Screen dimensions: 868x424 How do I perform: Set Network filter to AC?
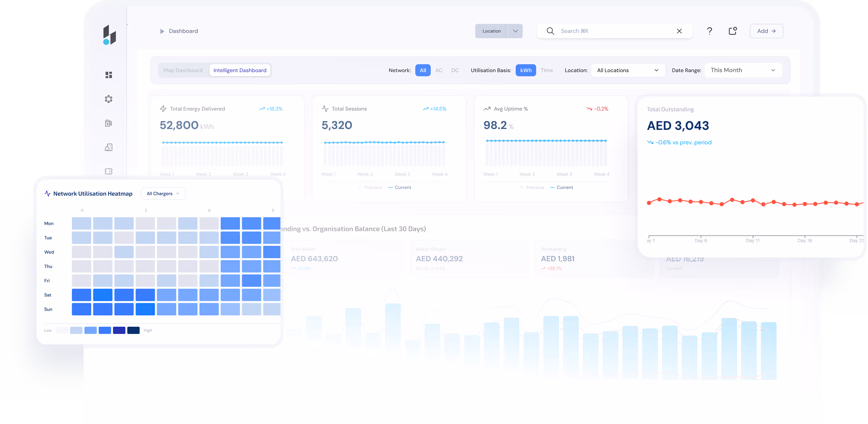(x=439, y=71)
